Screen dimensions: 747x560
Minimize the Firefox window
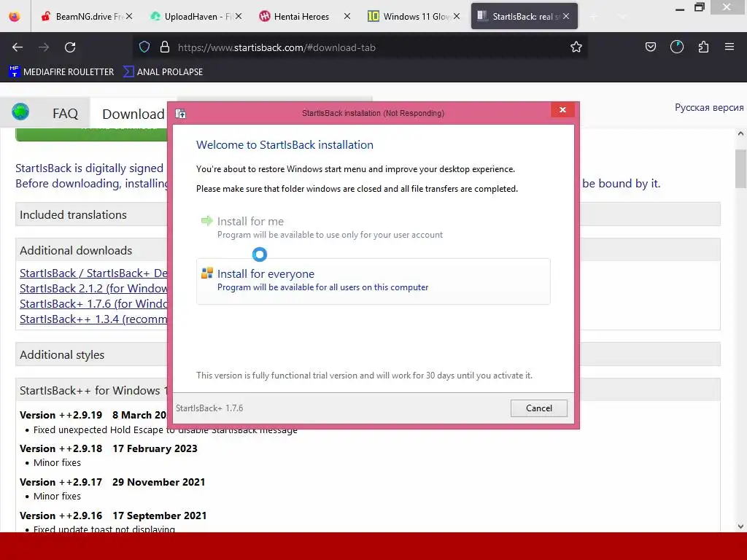click(680, 8)
